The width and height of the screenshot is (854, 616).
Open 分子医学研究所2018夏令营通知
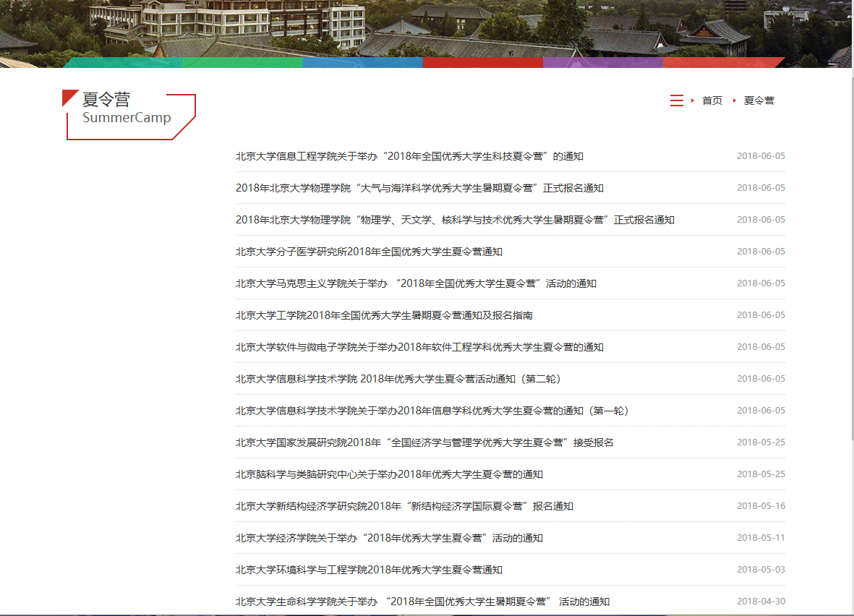[369, 252]
